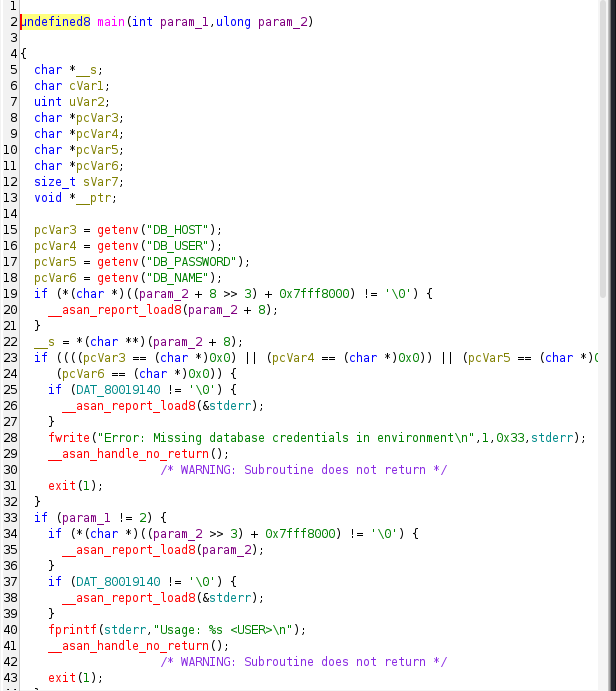Click the fwrite function call
The height and width of the screenshot is (691, 616).
click(68, 437)
